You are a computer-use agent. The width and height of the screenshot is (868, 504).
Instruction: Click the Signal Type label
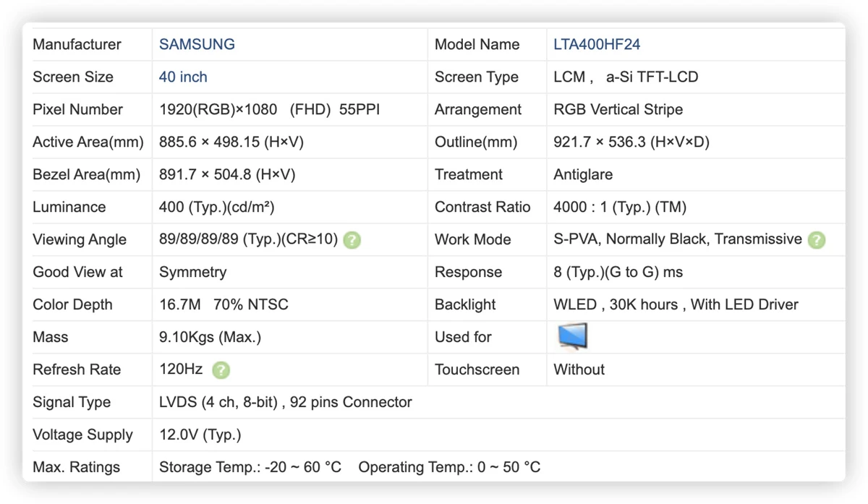coord(72,402)
